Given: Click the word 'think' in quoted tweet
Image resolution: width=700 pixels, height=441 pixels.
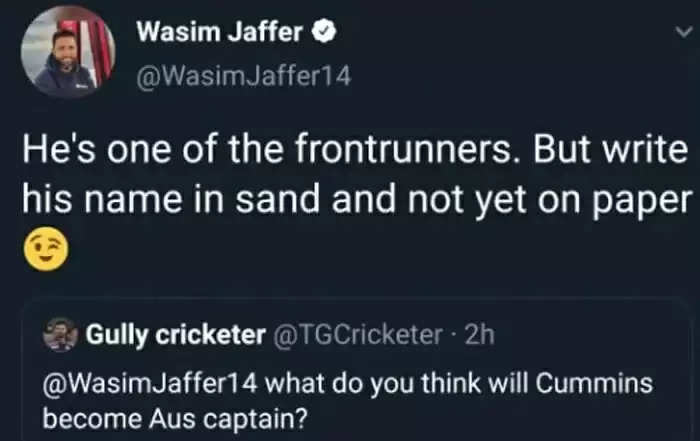Looking at the screenshot, I should [x=451, y=383].
